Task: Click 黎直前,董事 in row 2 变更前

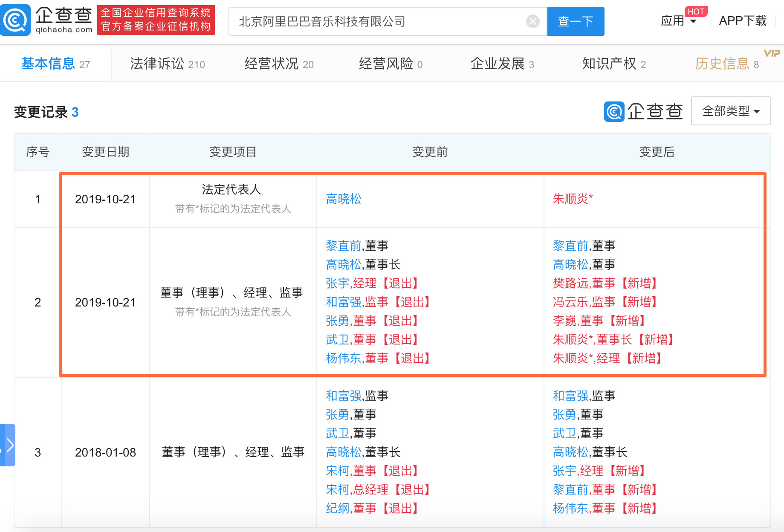Action: coord(357,246)
